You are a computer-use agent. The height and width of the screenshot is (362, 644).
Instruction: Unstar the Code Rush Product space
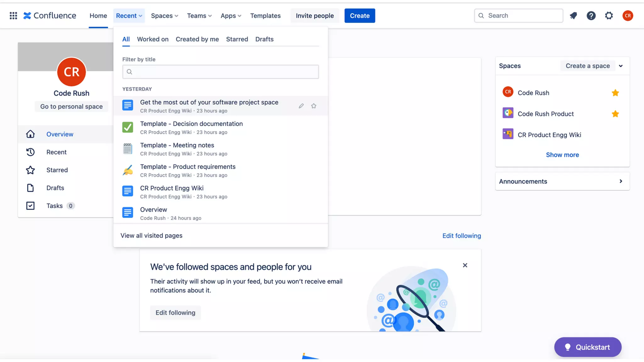(x=615, y=114)
